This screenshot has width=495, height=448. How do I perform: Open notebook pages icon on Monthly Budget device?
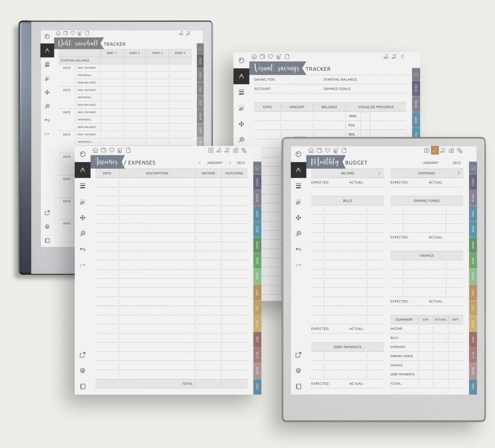pos(298,386)
